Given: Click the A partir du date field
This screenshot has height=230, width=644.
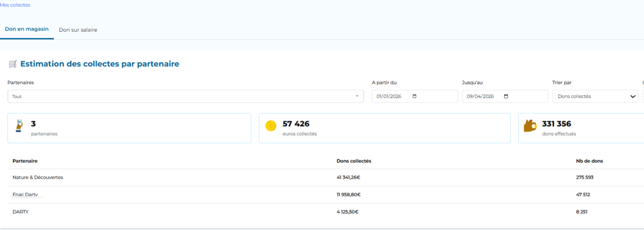Looking at the screenshot, I should (415, 96).
